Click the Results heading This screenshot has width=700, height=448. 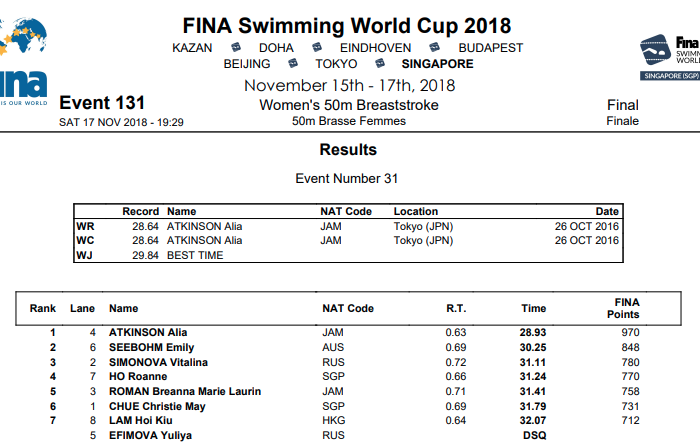348,150
